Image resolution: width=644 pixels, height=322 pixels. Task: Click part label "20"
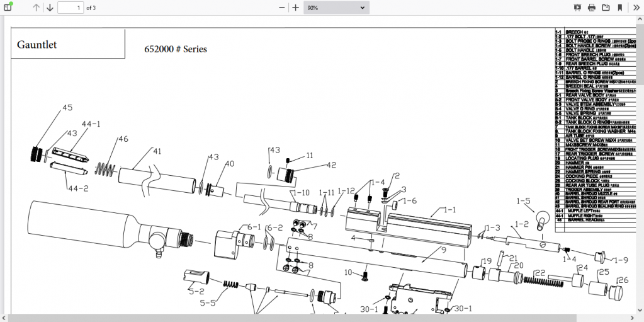(519, 266)
